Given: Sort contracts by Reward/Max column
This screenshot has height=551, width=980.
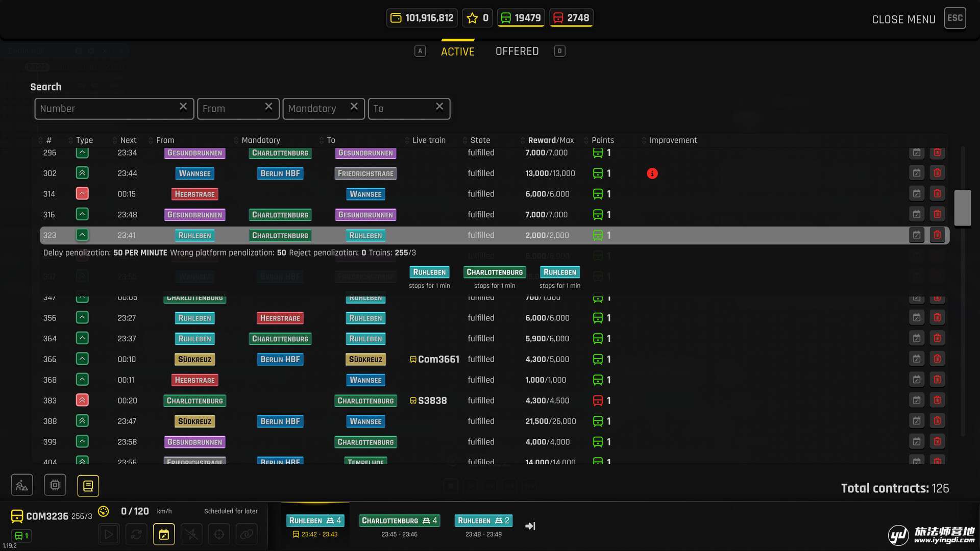Looking at the screenshot, I should [x=547, y=140].
